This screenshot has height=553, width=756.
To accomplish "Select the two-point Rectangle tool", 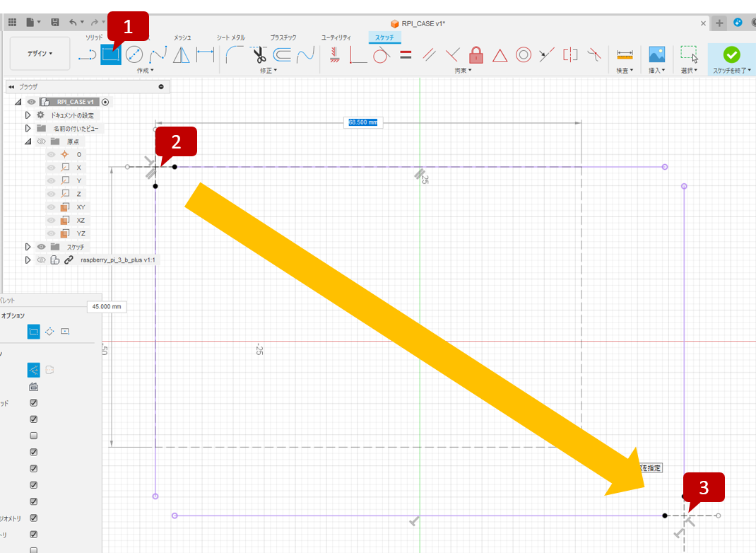I will click(x=110, y=54).
